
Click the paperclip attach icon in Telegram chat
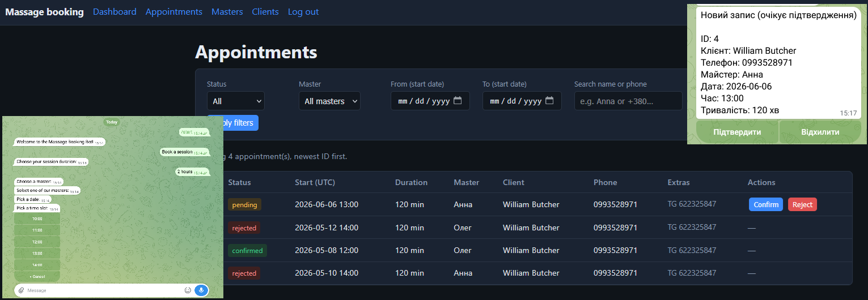point(21,290)
